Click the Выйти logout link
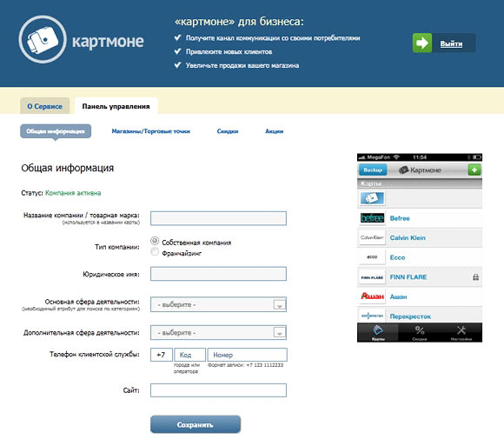Viewport: 504px width, 446px height. (451, 43)
